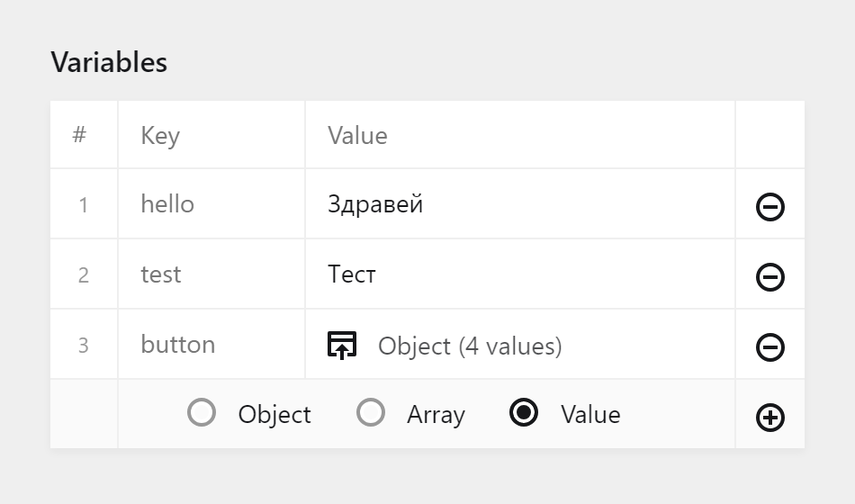The image size is (855, 504).
Task: Click the Value column header
Action: tap(357, 136)
